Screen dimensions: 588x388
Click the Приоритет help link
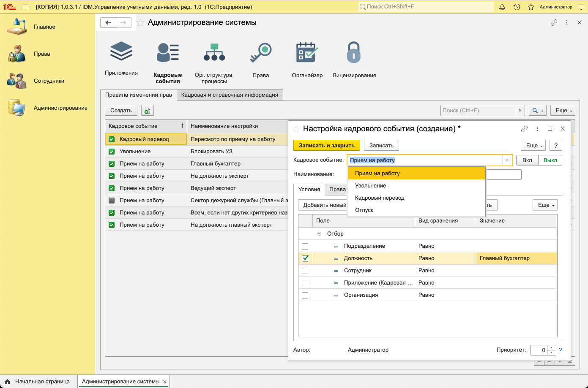pyautogui.click(x=561, y=350)
